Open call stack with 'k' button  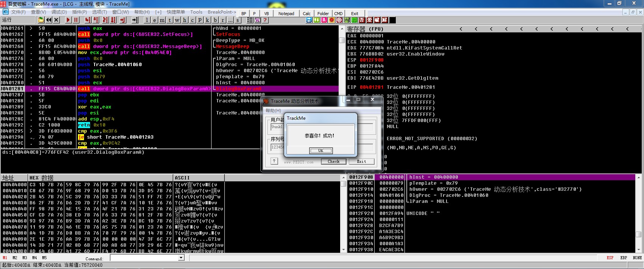click(x=207, y=20)
